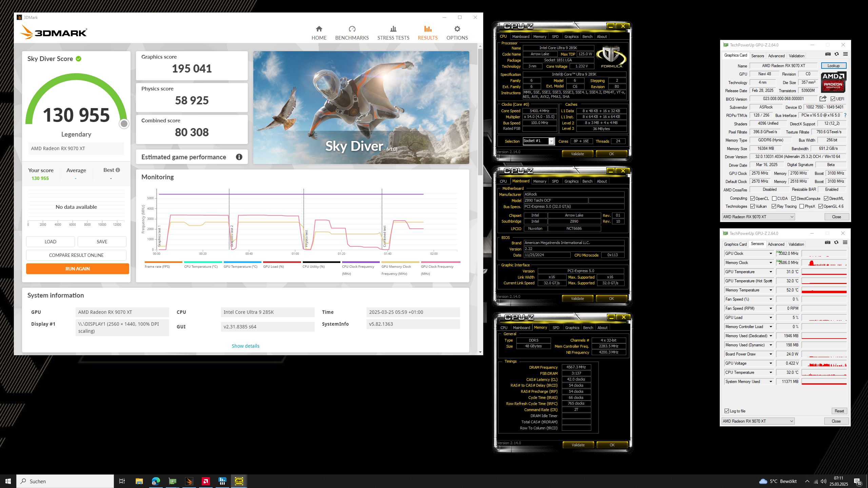Switch to Advanced tab in top GPU-Z window
This screenshot has width=868, height=488.
coord(776,56)
